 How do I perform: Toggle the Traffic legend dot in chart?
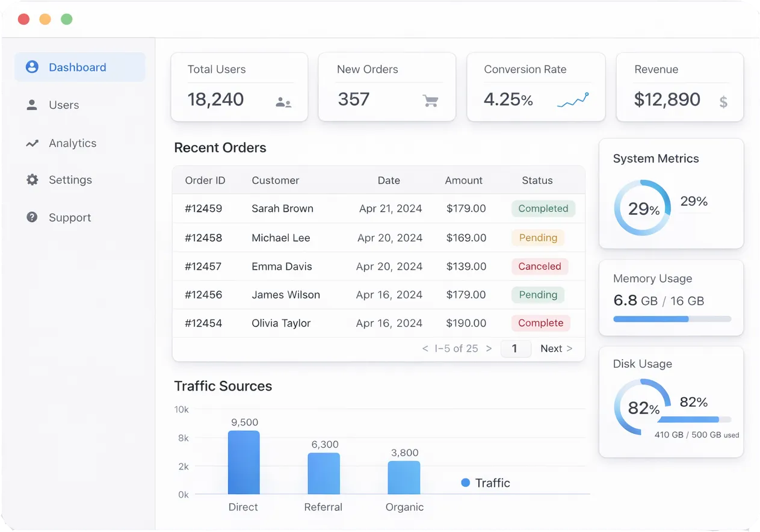(x=465, y=483)
